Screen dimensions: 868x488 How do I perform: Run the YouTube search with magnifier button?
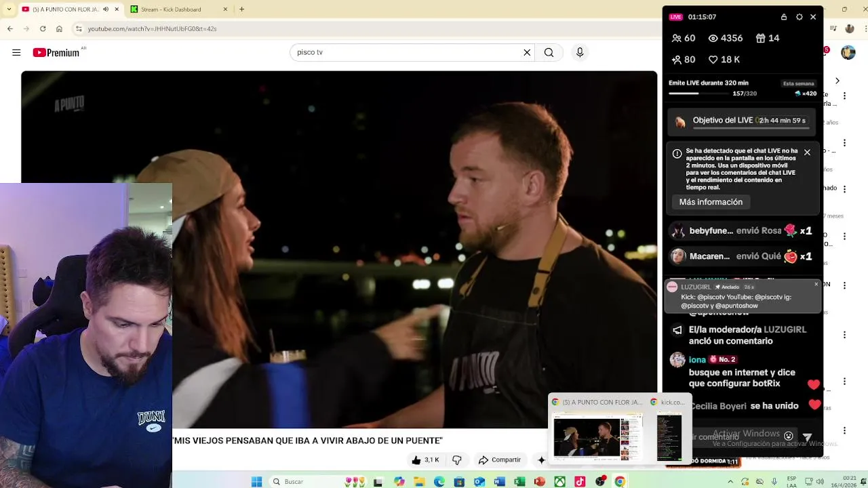[x=549, y=52]
